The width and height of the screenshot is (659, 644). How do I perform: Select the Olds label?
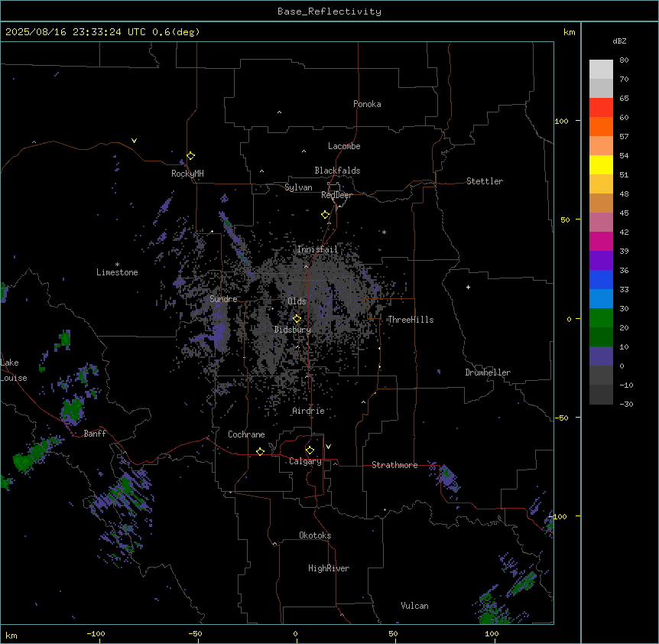[297, 301]
